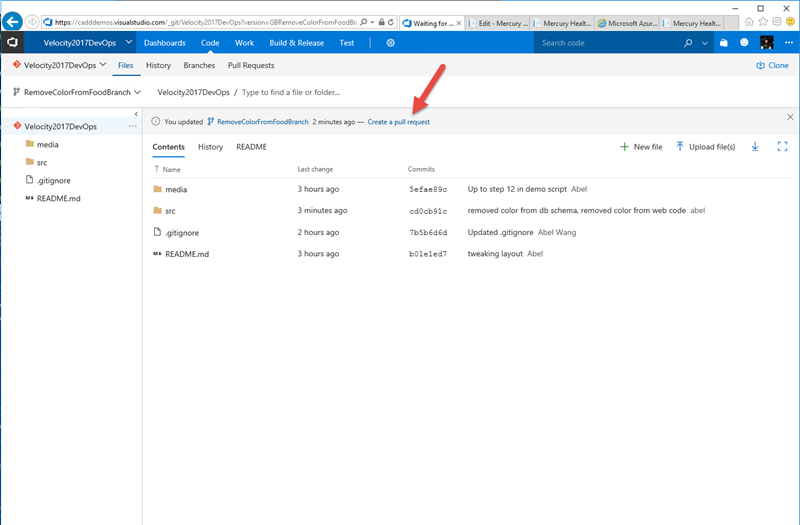Open the Velocity2017DevOps repository picker dropdown
Screen dimensions: 800x525
[x=60, y=65]
